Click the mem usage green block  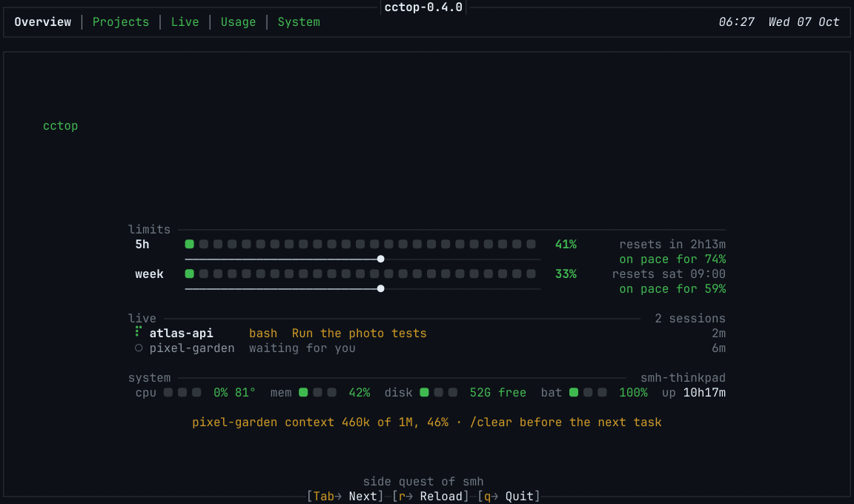303,392
